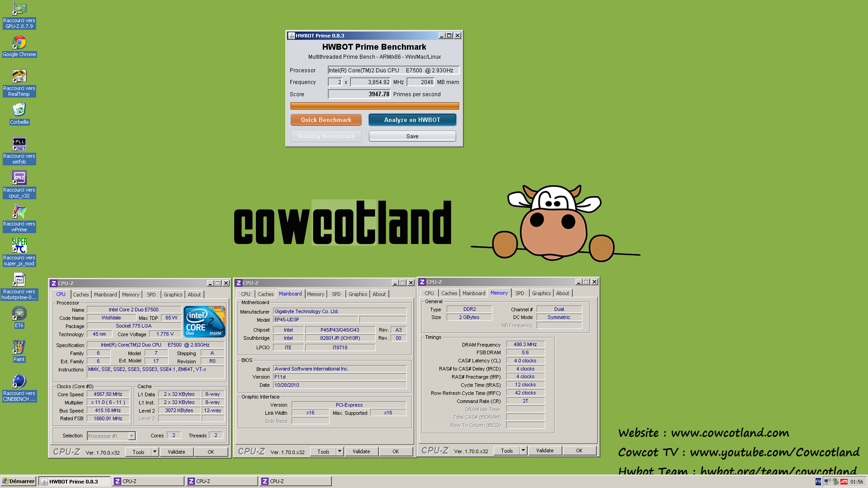Open the RealTemp desktop shortcut
The height and width of the screenshot is (488, 868).
(x=19, y=83)
